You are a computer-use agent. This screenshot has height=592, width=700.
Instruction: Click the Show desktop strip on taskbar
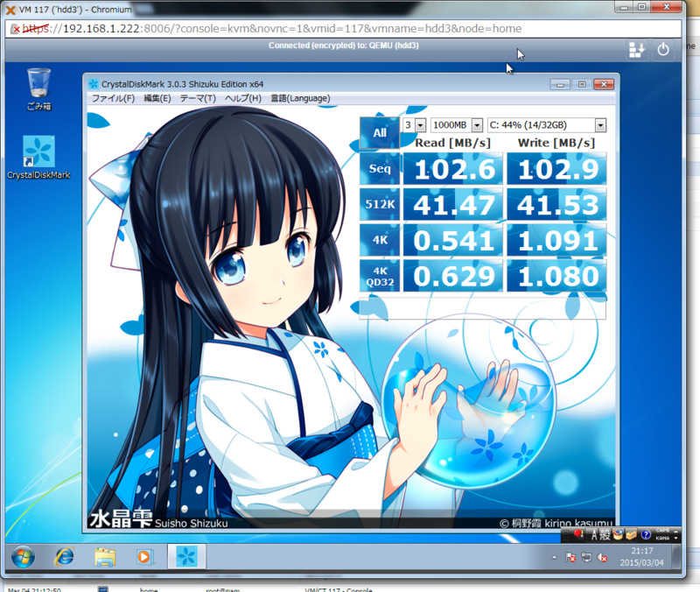(676, 557)
